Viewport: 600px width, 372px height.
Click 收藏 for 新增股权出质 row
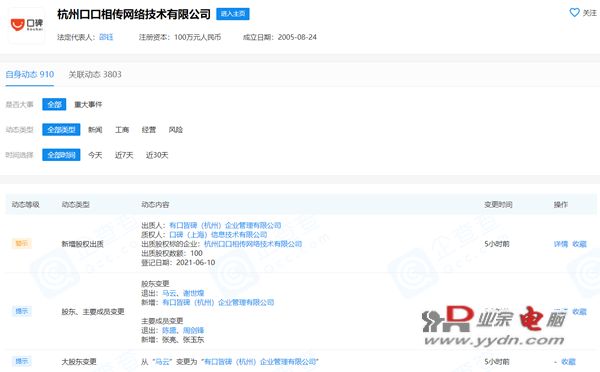(579, 244)
